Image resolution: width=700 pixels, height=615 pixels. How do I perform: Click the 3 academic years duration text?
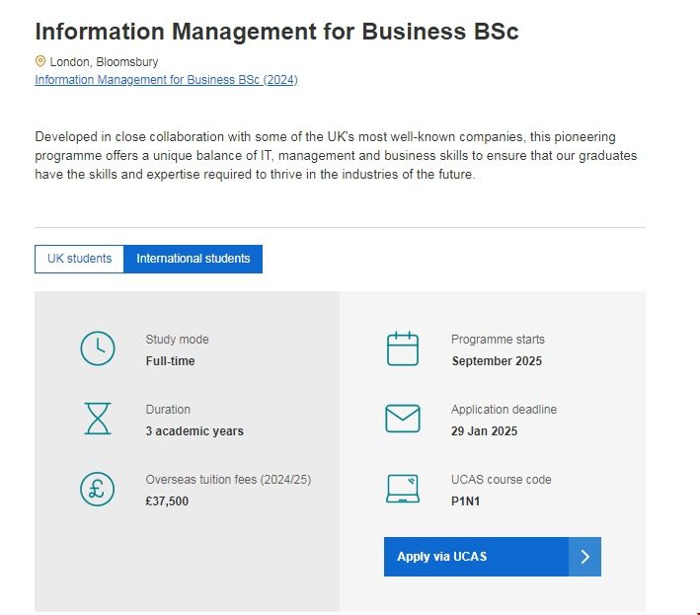pos(194,431)
